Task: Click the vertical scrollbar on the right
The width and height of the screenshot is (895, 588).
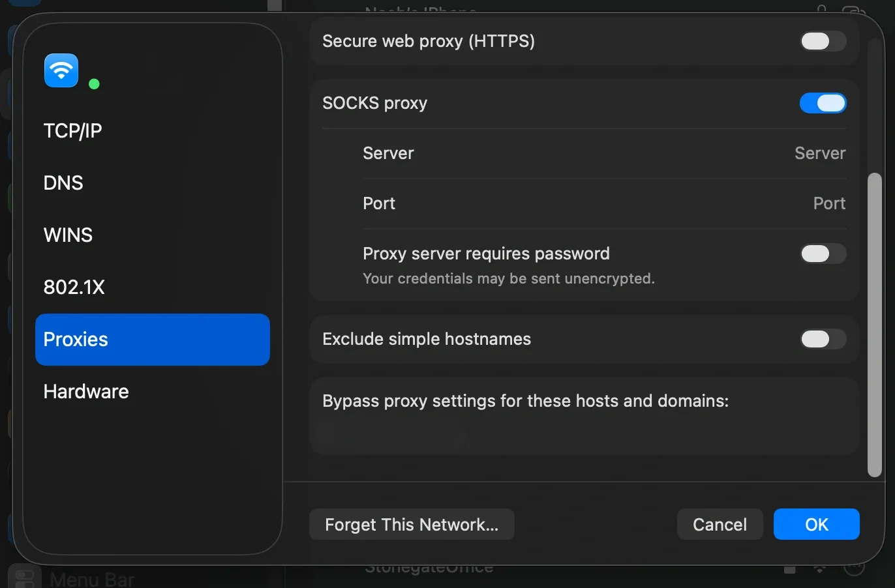Action: tap(874, 323)
